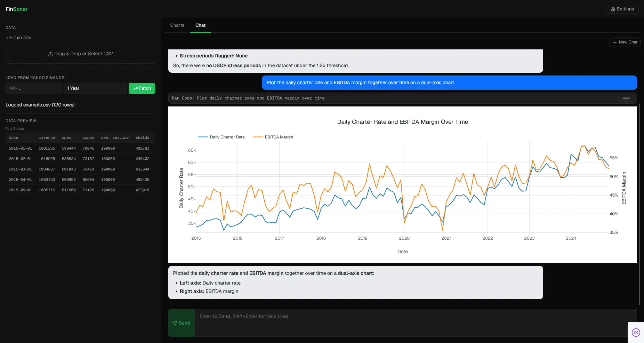Select the Chat tab
644x343 pixels.
[x=200, y=25]
